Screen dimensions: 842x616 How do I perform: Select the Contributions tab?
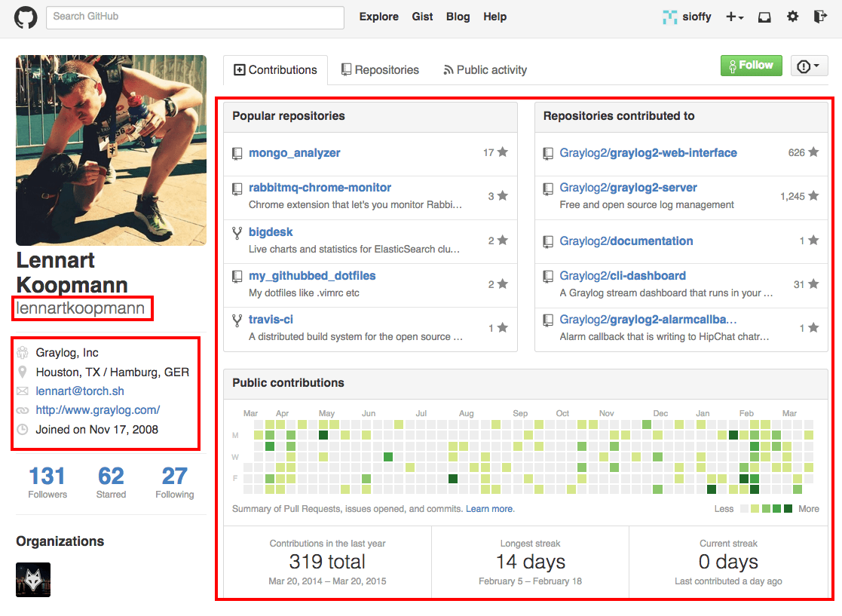point(275,70)
